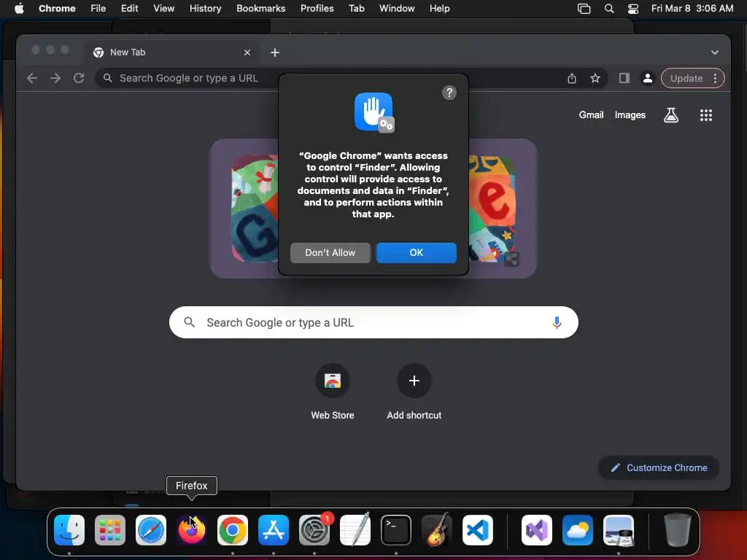The height and width of the screenshot is (560, 747).
Task: Click Customize Chrome button
Action: [659, 467]
